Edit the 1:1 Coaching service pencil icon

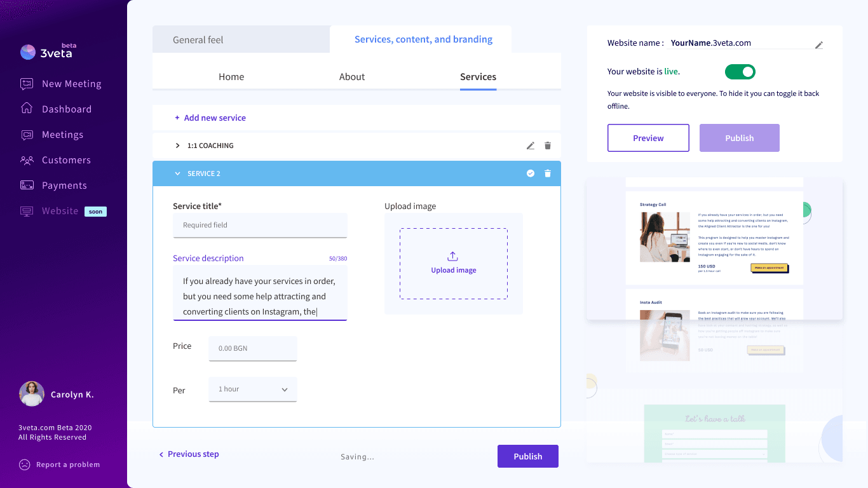click(531, 146)
